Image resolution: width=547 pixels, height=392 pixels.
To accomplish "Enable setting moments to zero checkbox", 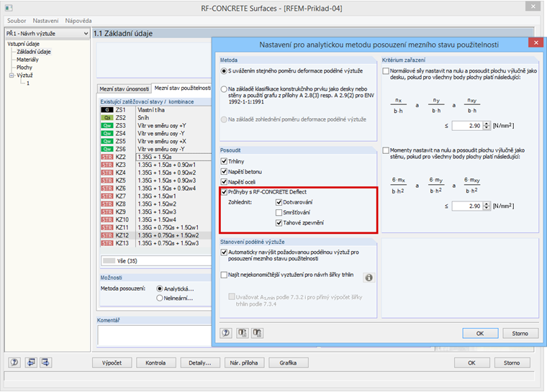I will pyautogui.click(x=386, y=150).
